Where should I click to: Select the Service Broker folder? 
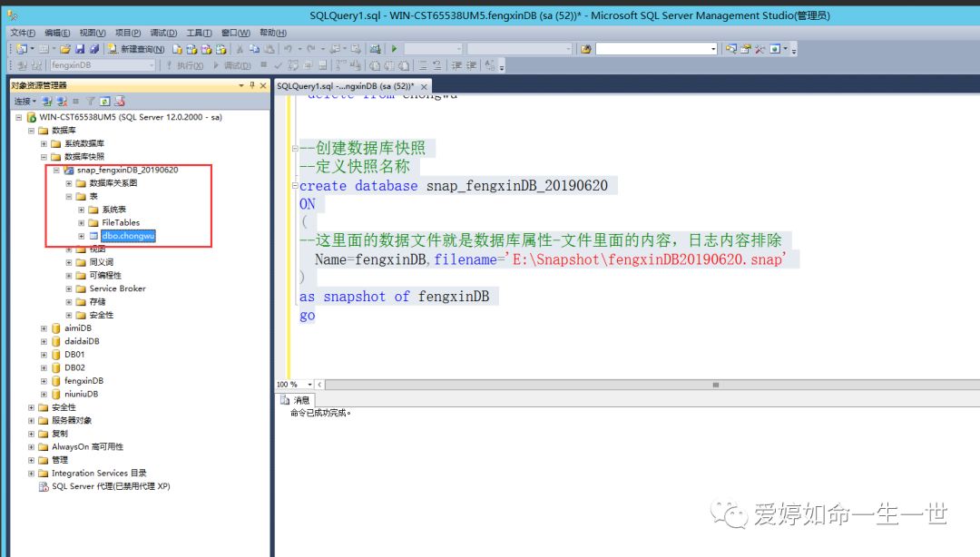tap(117, 288)
